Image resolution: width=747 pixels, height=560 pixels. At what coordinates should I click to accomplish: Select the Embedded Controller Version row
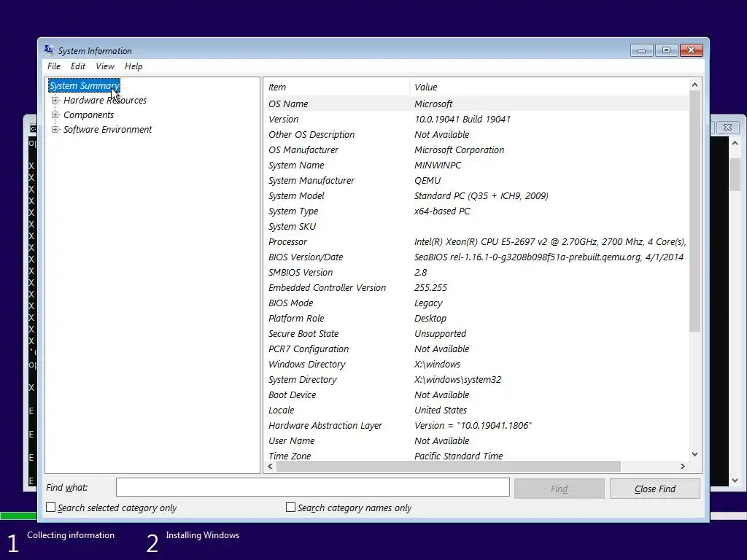tap(476, 287)
